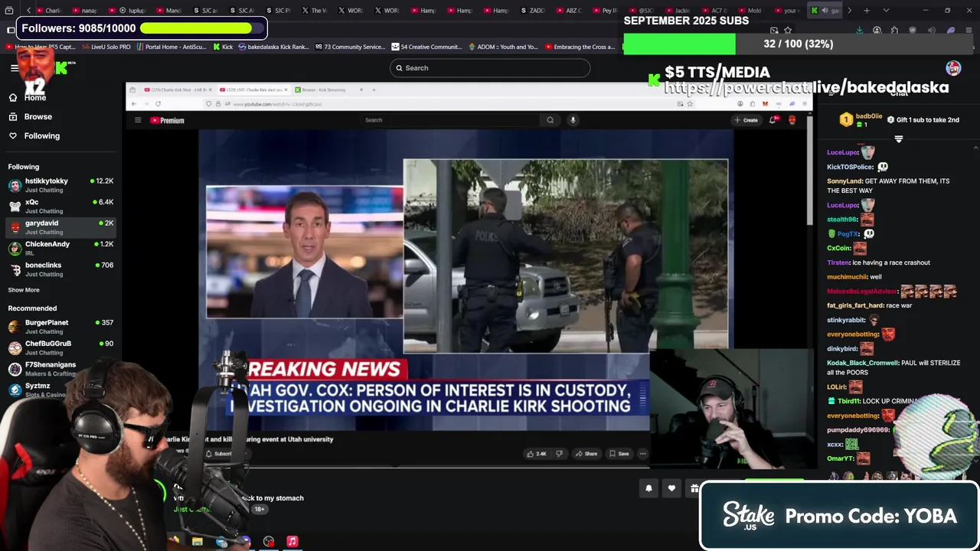Open YouTube guide hamburger menu
980x551 pixels.
tap(138, 120)
